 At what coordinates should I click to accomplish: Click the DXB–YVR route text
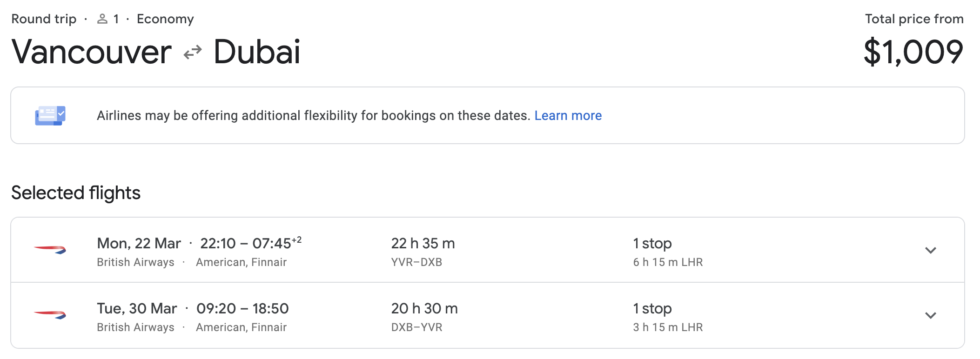tap(416, 327)
